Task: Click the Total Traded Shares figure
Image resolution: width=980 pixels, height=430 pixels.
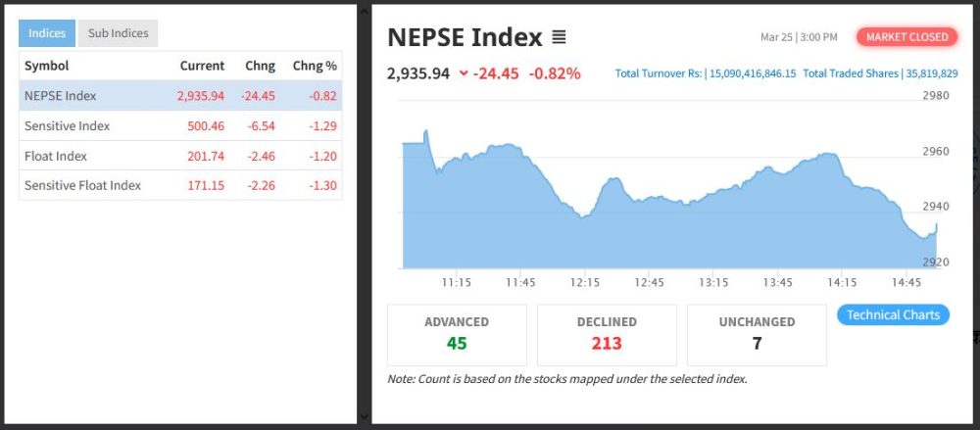Action: click(931, 73)
